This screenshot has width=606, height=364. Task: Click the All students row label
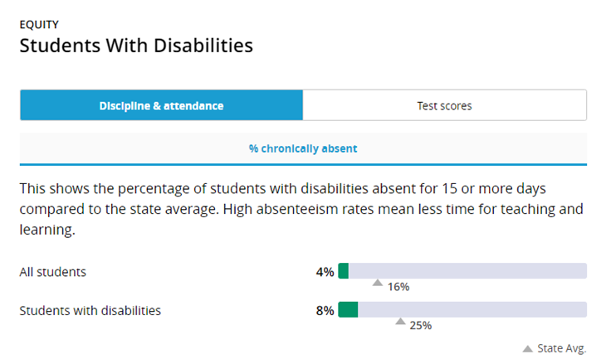point(53,272)
